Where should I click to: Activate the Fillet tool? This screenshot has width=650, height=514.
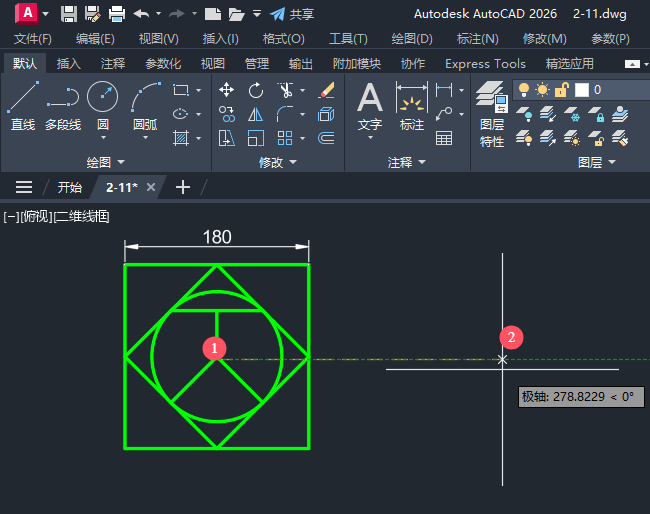coord(285,114)
